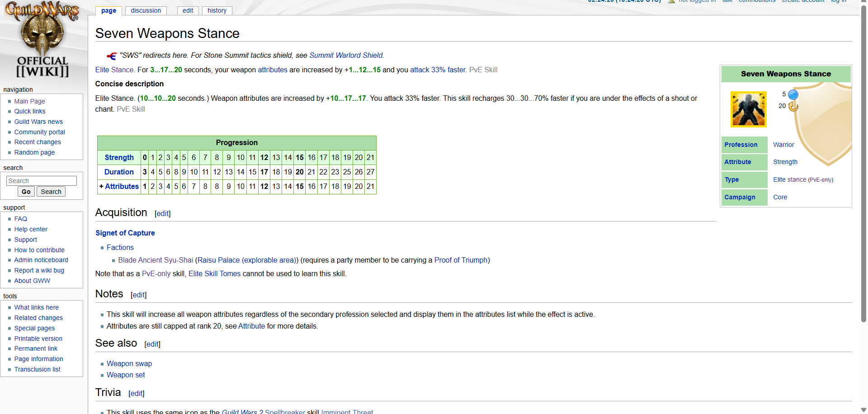The image size is (868, 414).
Task: Click inside the Search input field
Action: pos(42,181)
